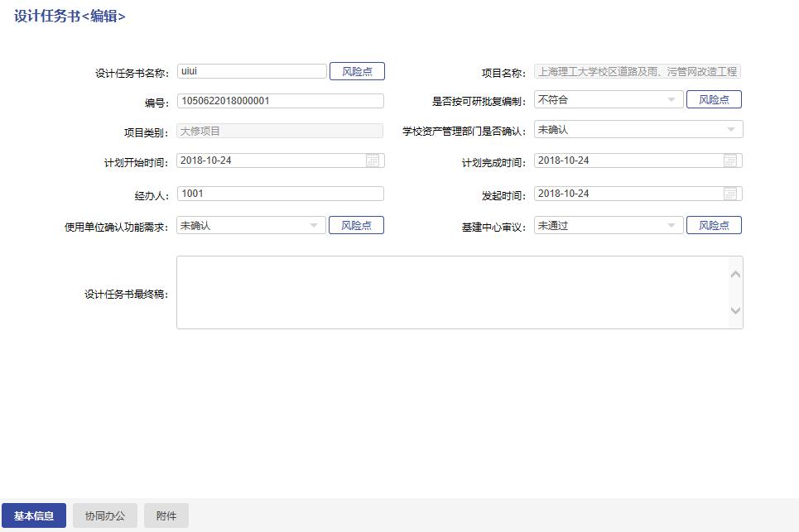Viewport: 799px width, 532px height.
Task: Click 风险点 button beside 基建中心审议
Action: (714, 225)
